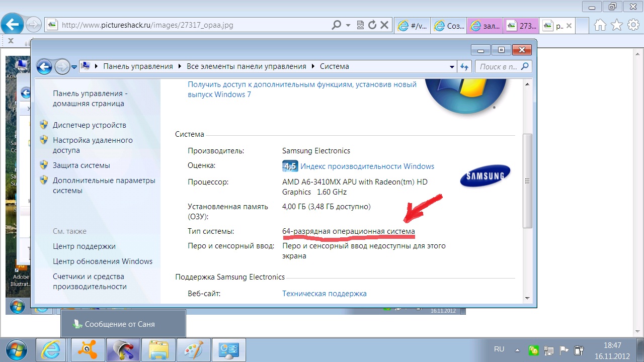Click the browser Forward arrow button

[x=33, y=24]
